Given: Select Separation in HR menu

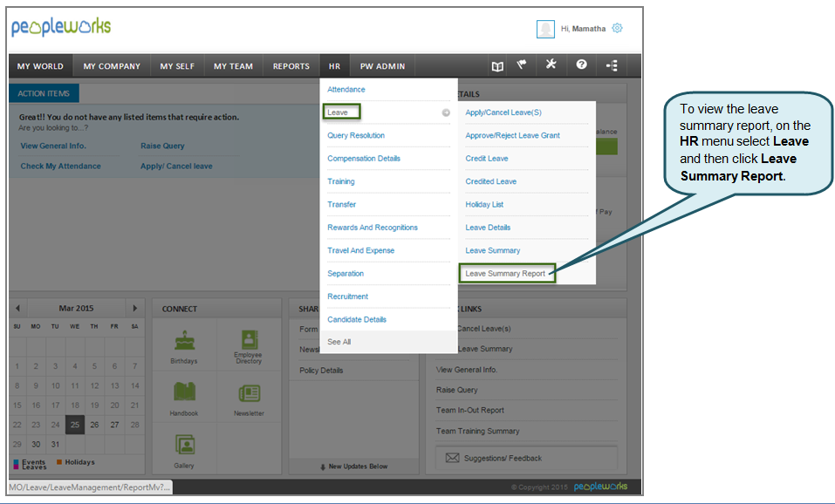Looking at the screenshot, I should [x=346, y=273].
